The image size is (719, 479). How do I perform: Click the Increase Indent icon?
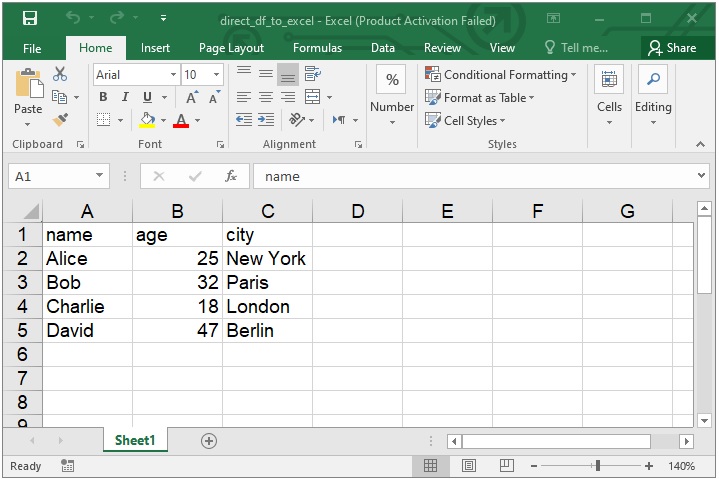coord(266,120)
